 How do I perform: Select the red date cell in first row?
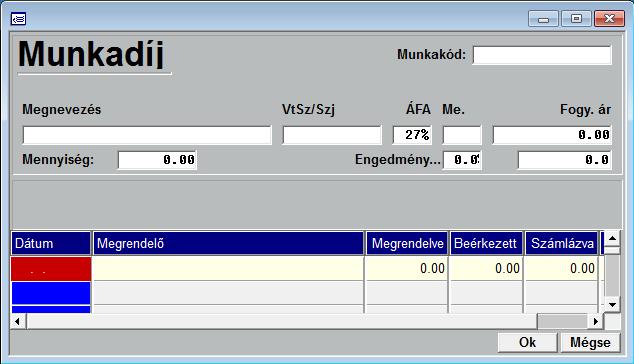point(51,269)
